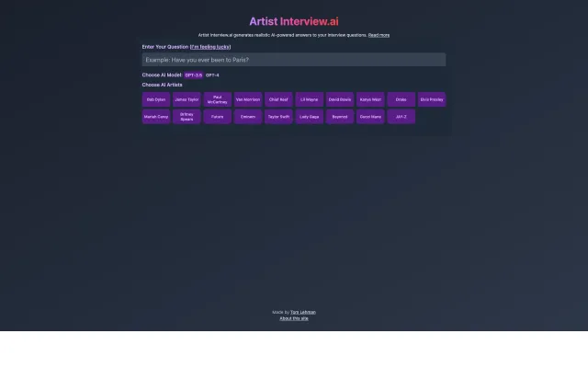The height and width of the screenshot is (368, 588).
Task: Choose Taylor Swift as AI artist
Action: [278, 117]
